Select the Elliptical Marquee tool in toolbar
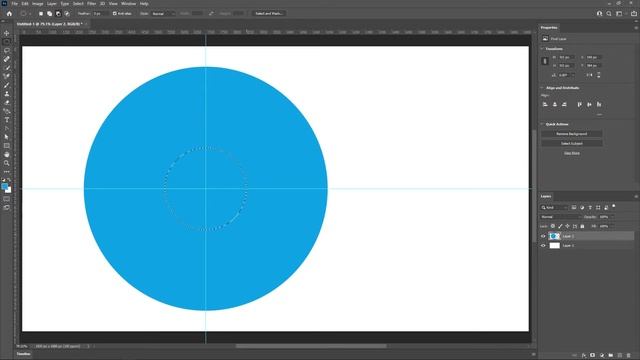 tap(7, 42)
